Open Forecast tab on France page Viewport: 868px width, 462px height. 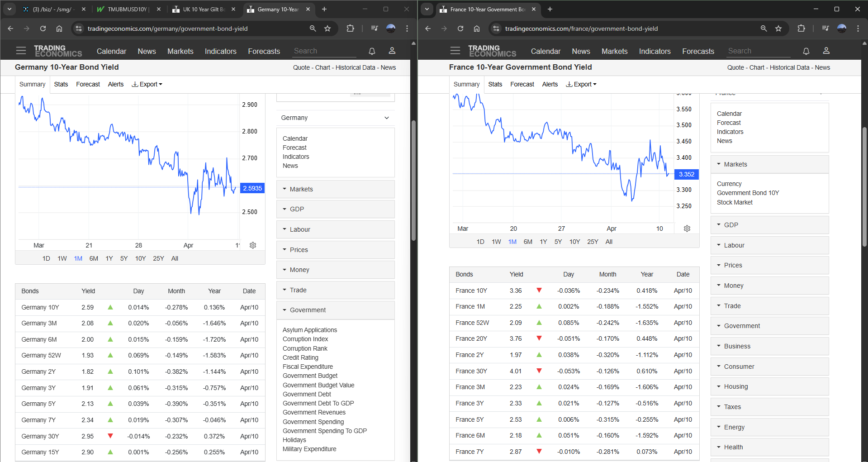point(522,84)
